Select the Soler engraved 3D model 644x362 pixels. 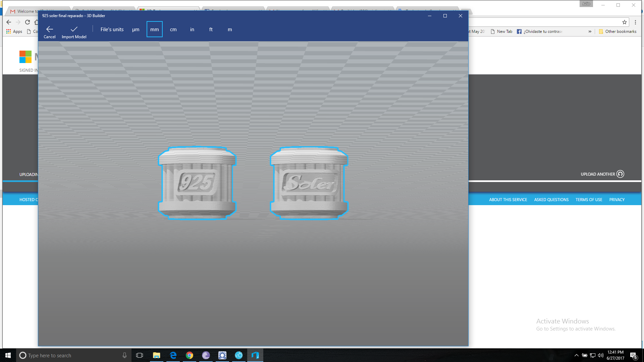coord(309,183)
